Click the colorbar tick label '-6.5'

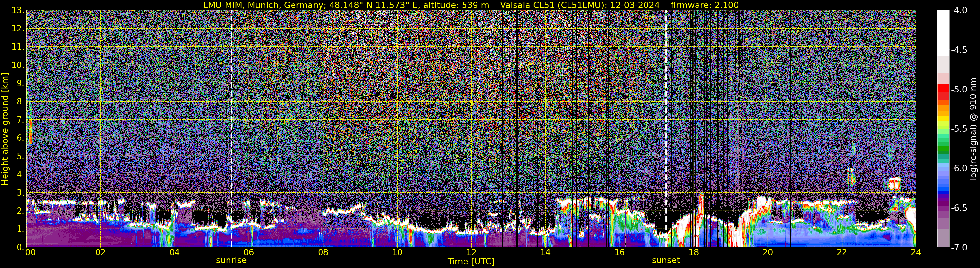[959, 208]
